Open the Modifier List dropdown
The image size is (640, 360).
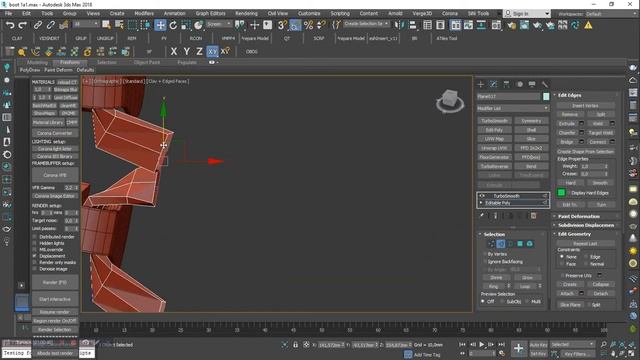[513, 108]
